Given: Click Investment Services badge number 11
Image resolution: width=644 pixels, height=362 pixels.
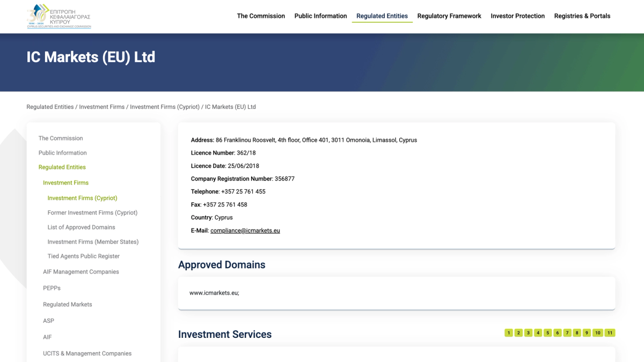Looking at the screenshot, I should (x=610, y=333).
